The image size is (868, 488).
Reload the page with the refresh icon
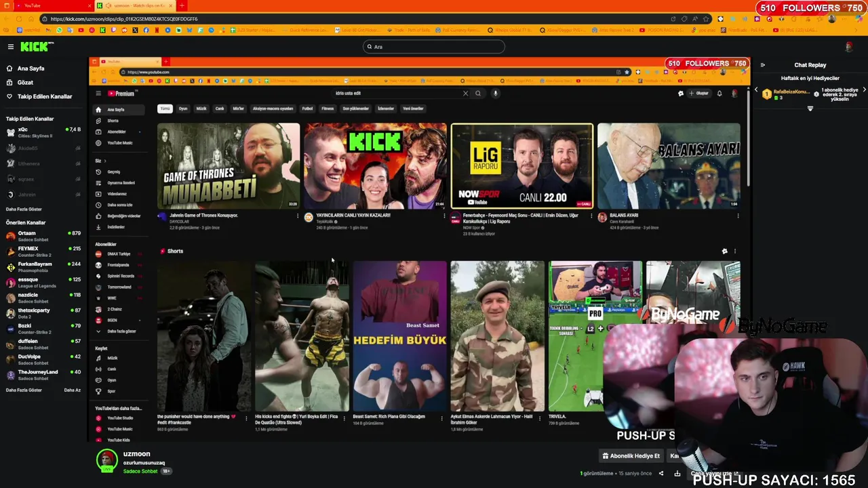coord(19,19)
